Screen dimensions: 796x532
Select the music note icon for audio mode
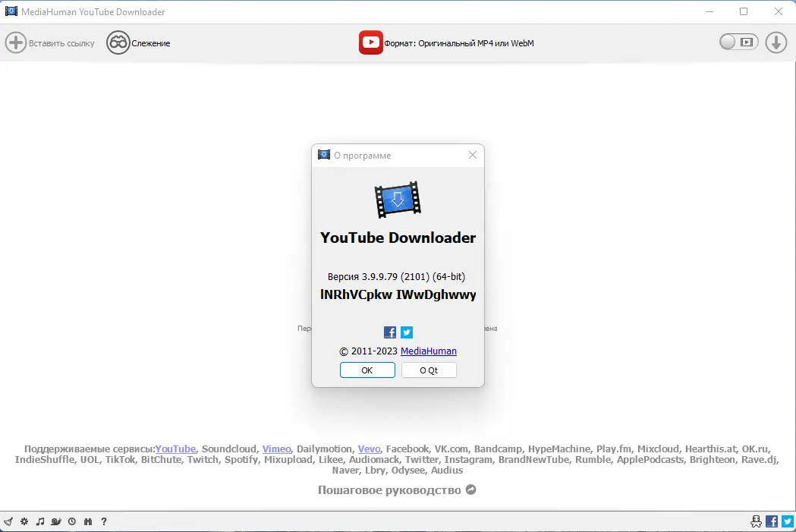click(39, 521)
